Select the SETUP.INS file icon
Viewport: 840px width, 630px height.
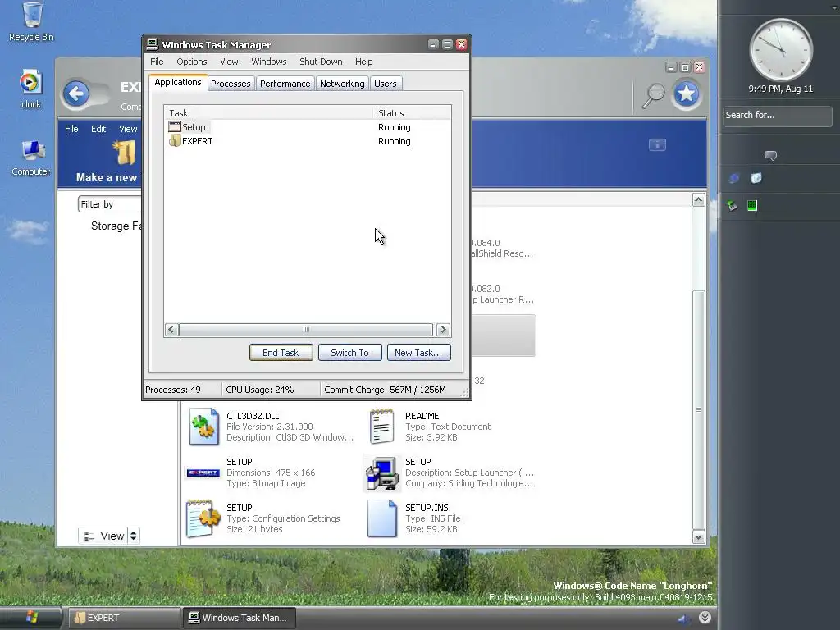click(x=382, y=518)
